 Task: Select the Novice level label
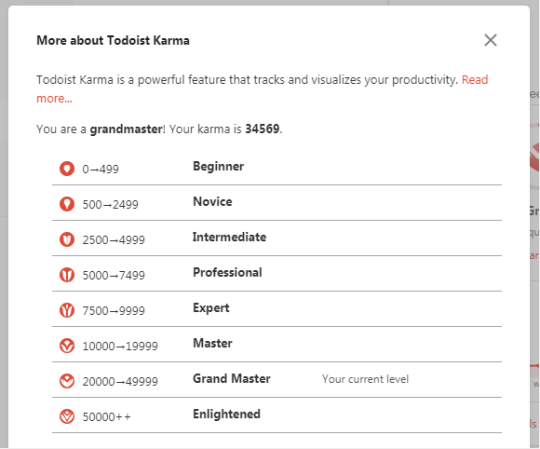212,201
